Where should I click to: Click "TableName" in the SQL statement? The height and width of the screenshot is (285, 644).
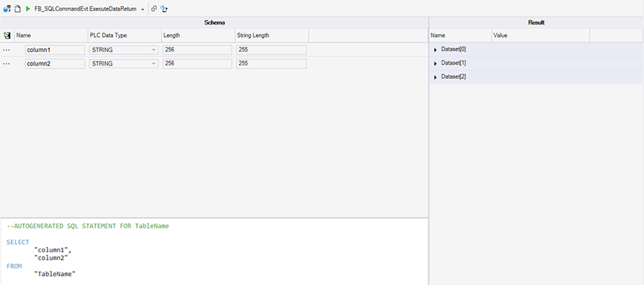coord(56,274)
